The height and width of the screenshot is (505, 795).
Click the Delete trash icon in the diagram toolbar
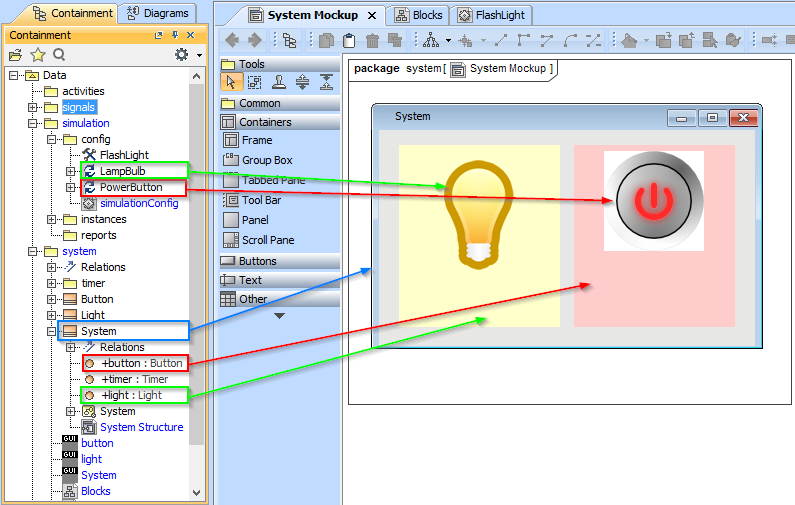372,40
